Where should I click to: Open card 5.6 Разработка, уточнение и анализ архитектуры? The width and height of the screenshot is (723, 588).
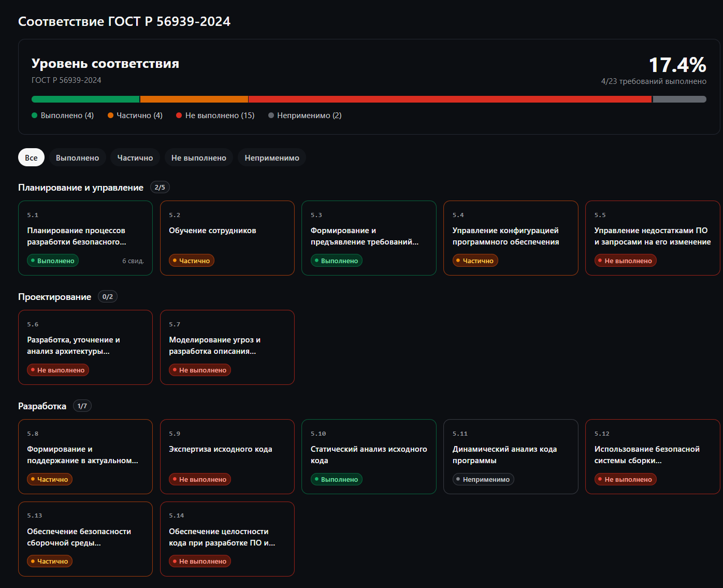tap(85, 347)
